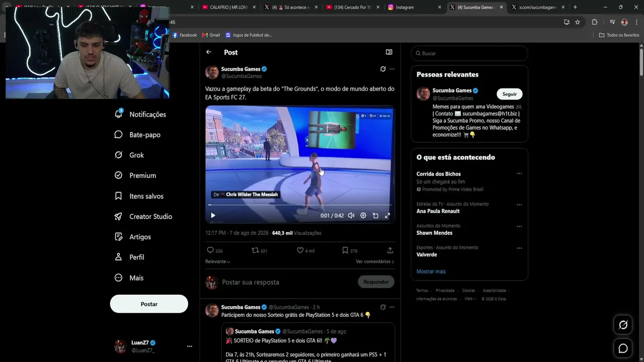Open the Facebook bookmark
This screenshot has width=644, height=362.
(185, 35)
